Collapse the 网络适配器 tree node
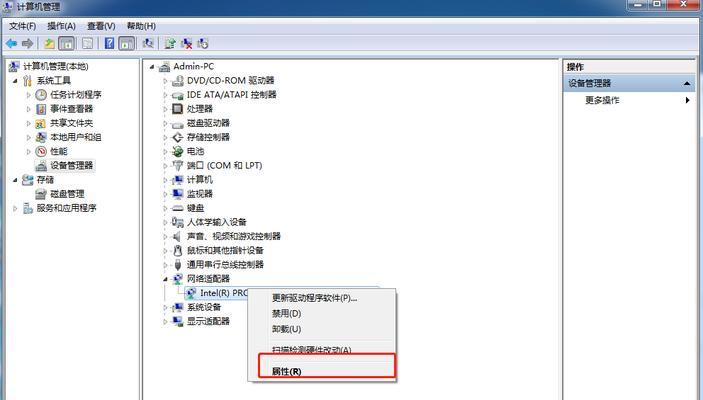The width and height of the screenshot is (703, 400). coord(165,279)
